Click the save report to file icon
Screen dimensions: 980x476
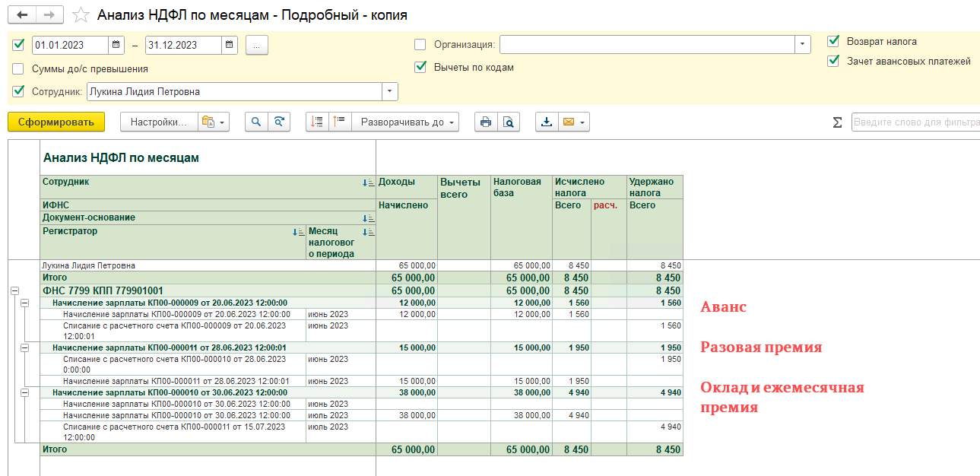[547, 122]
